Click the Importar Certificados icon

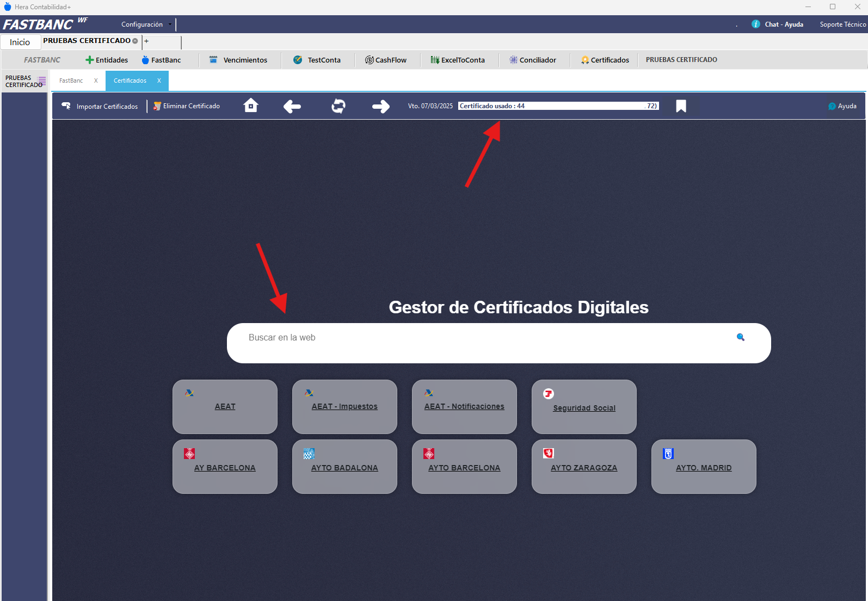click(x=66, y=106)
